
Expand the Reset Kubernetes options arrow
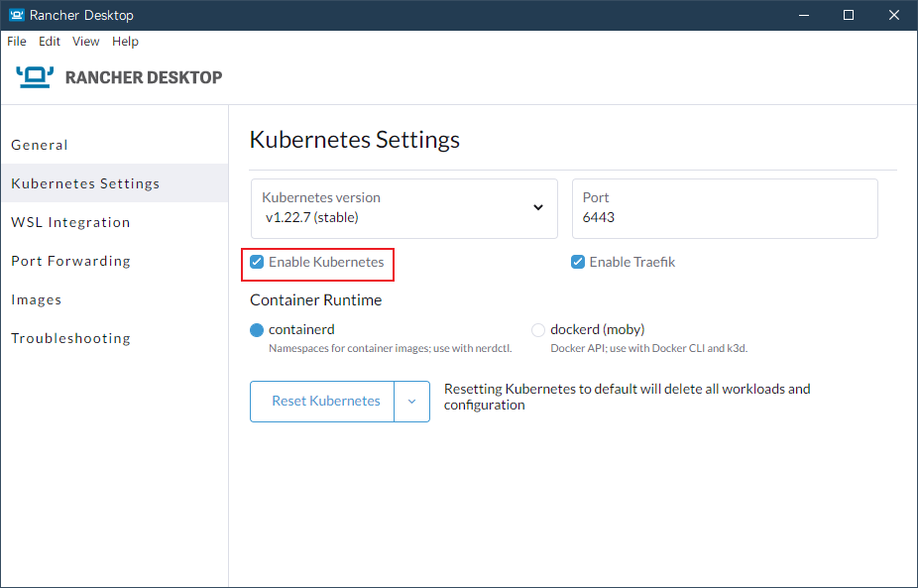(x=412, y=402)
